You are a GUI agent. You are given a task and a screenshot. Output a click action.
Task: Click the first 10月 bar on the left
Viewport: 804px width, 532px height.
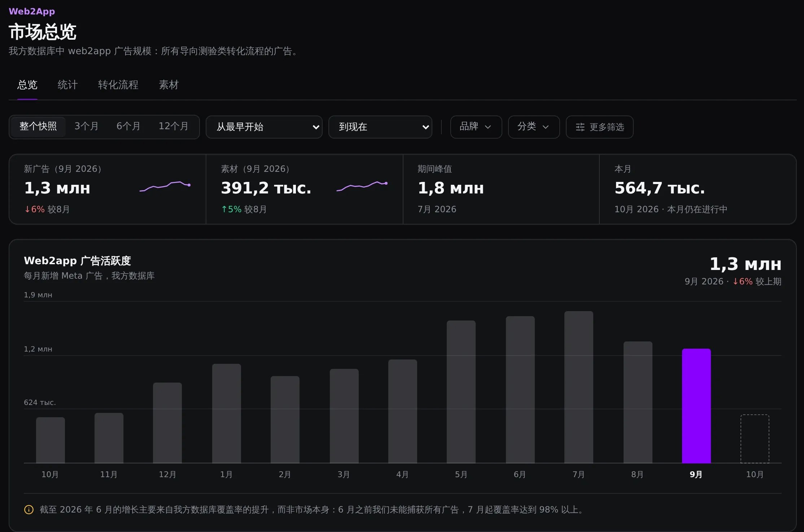pyautogui.click(x=50, y=440)
